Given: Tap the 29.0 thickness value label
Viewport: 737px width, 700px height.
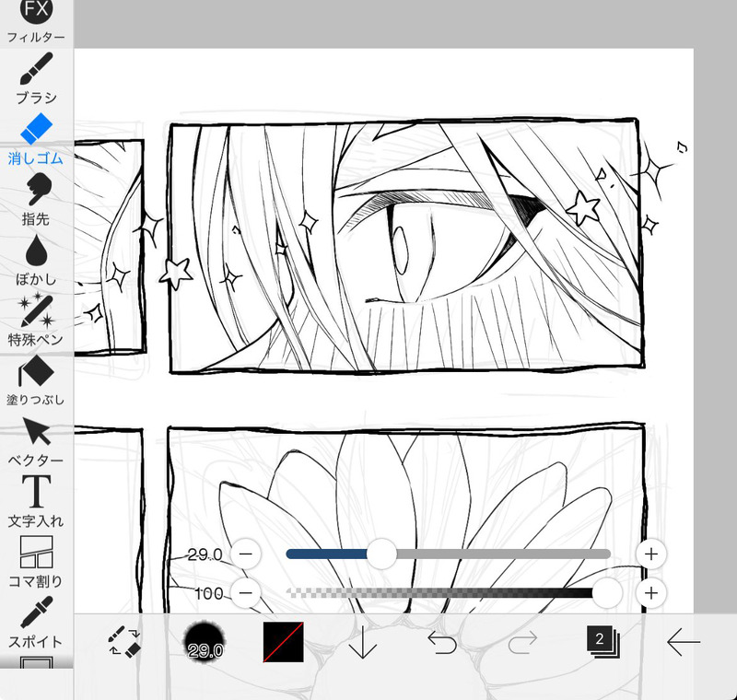Looking at the screenshot, I should pyautogui.click(x=205, y=554).
